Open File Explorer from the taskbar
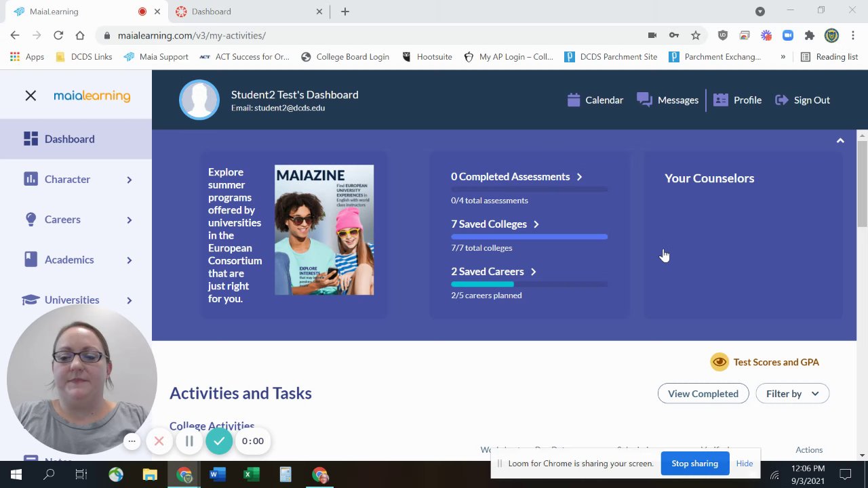Viewport: 868px width, 488px height. [150, 474]
